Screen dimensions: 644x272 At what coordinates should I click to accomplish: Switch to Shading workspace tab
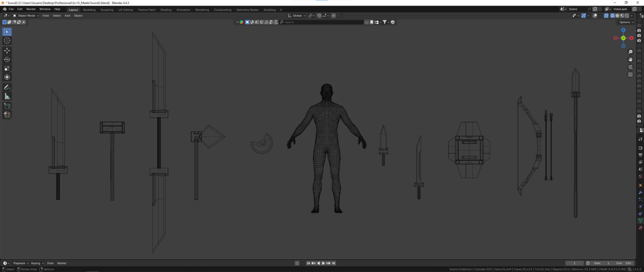point(166,10)
